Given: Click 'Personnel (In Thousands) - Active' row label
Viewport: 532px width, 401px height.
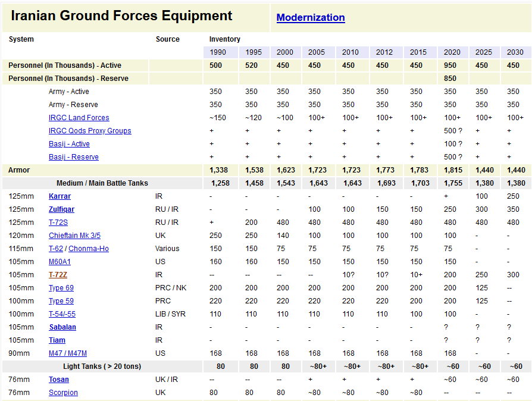Looking at the screenshot, I should click(65, 65).
